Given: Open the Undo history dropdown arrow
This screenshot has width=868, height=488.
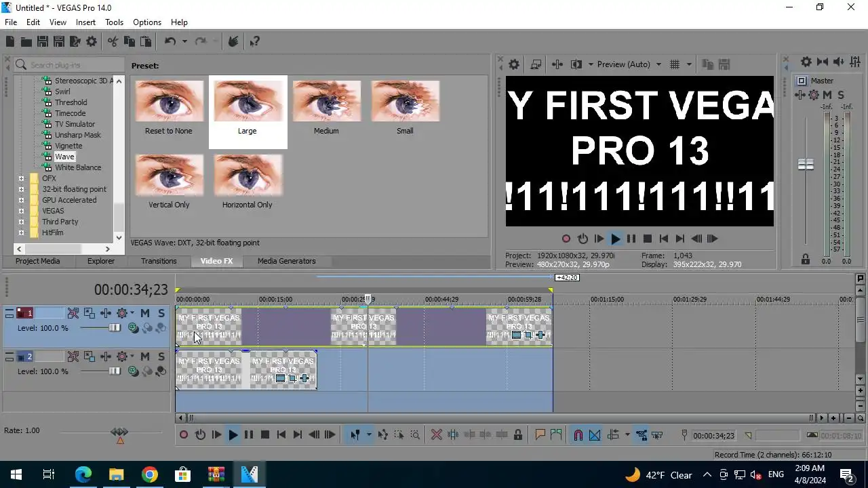Looking at the screenshot, I should [x=184, y=42].
